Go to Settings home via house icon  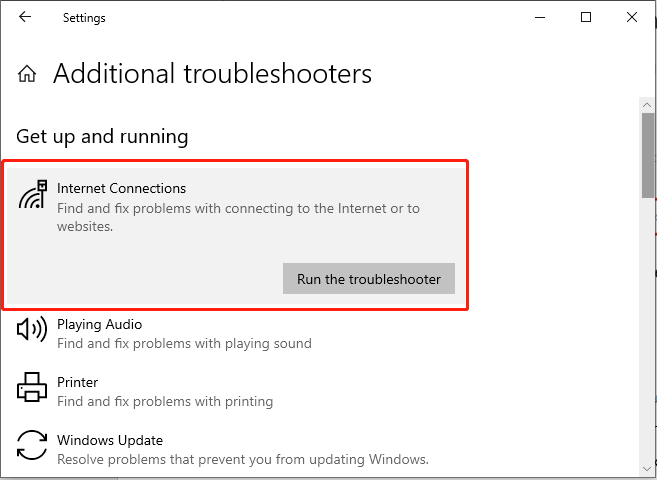coord(27,74)
